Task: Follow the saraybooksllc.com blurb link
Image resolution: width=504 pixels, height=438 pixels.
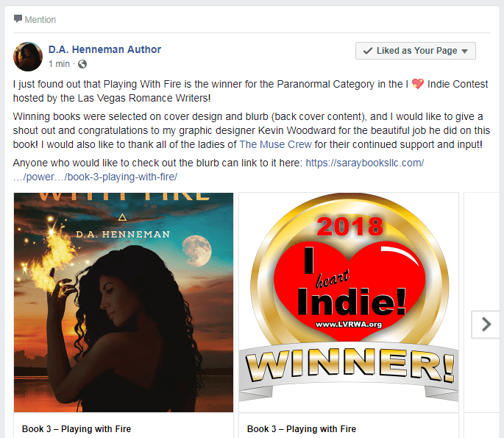Action: [219, 170]
